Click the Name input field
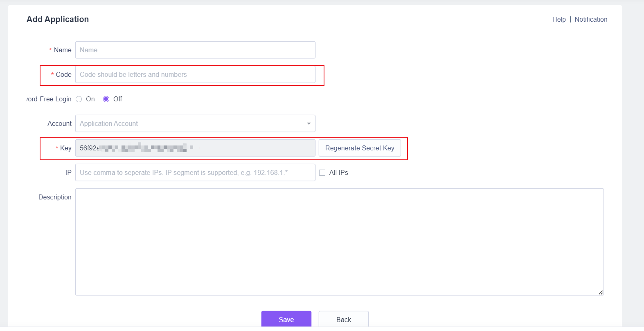Viewport: 644px width, 331px height. coord(195,50)
